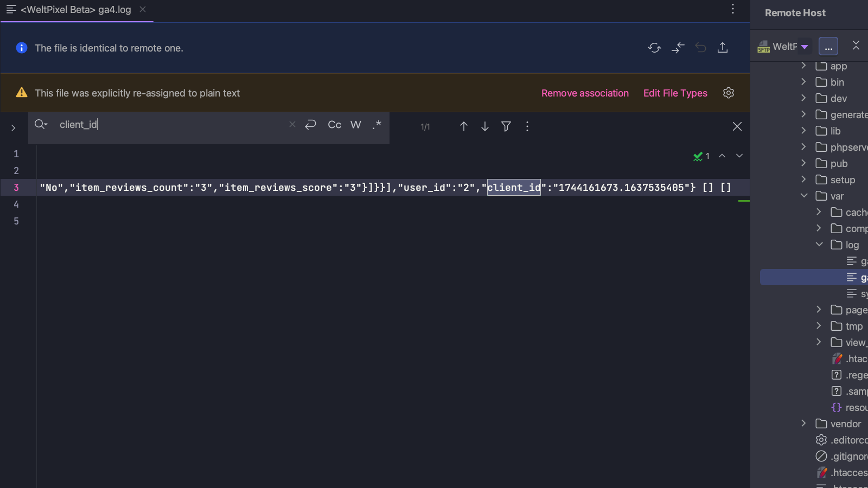Open editor tab options kebab menu
The height and width of the screenshot is (488, 868).
(733, 9)
